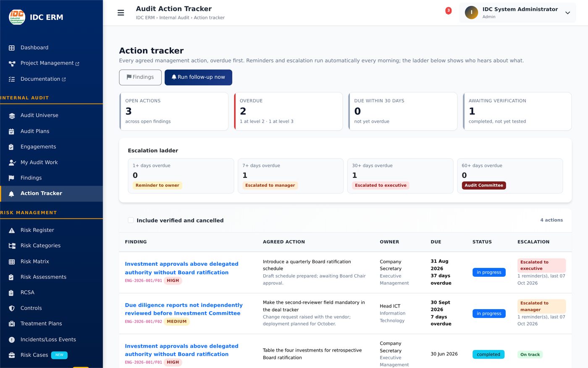Click the Audit Plans calendar icon
This screenshot has width=588, height=368.
click(12, 131)
